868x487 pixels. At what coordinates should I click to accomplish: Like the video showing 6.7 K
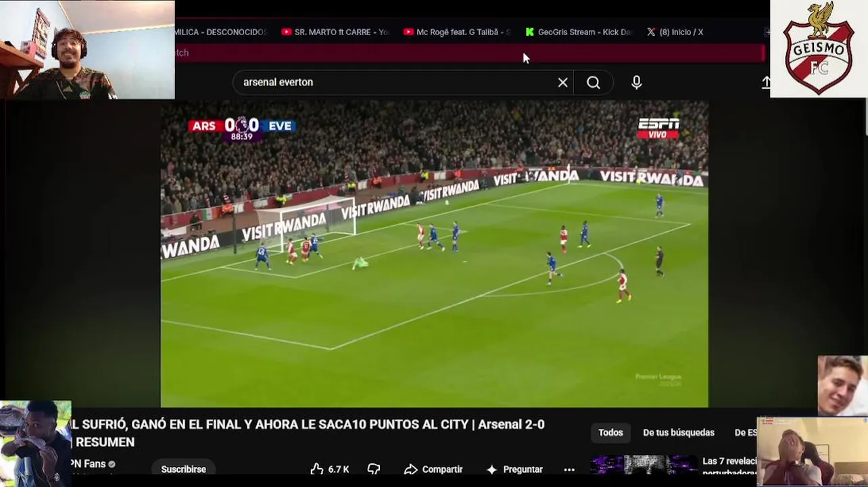pos(329,469)
